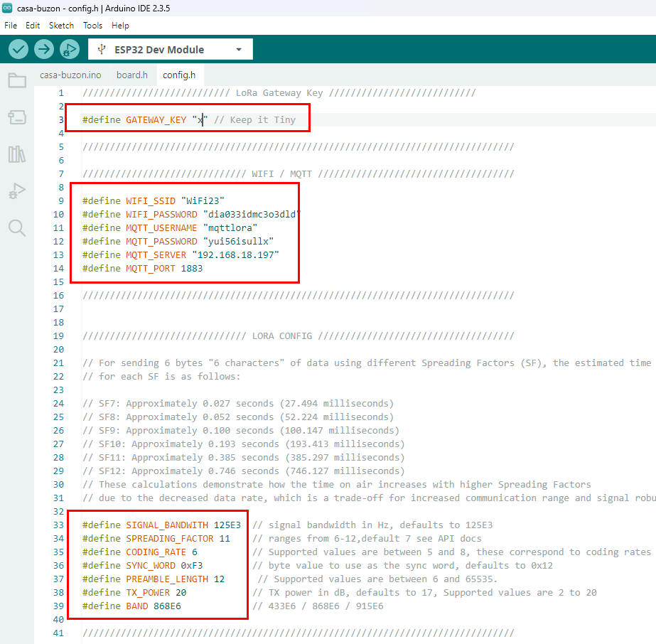
Task: Open the Library Manager sidebar icon
Action: [17, 154]
